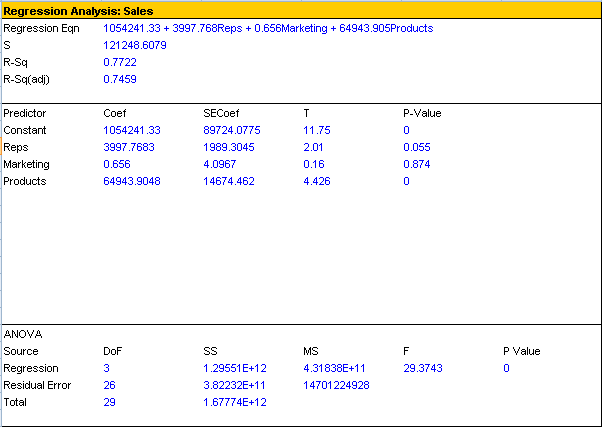Select the 'Constant' predictor row label
Viewport: 602px width, 427px height.
pyautogui.click(x=25, y=130)
